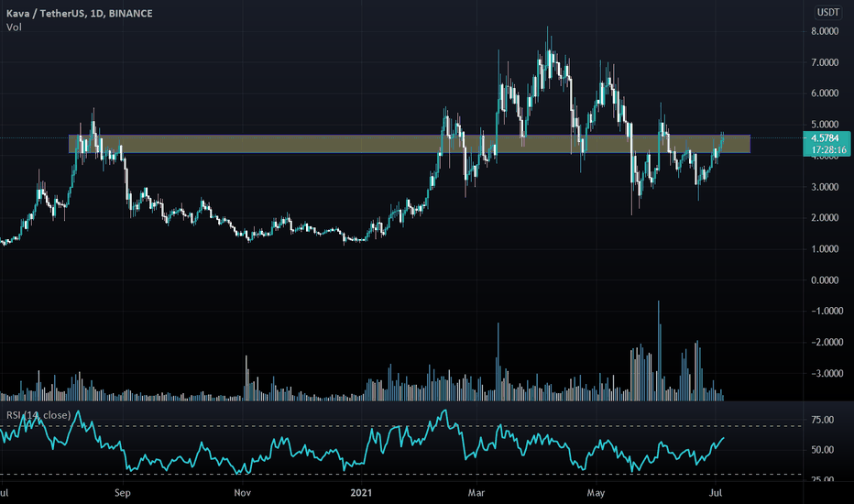Click the cyan RSI line at its latest value
Viewport: 854px width, 504px height.
723,437
